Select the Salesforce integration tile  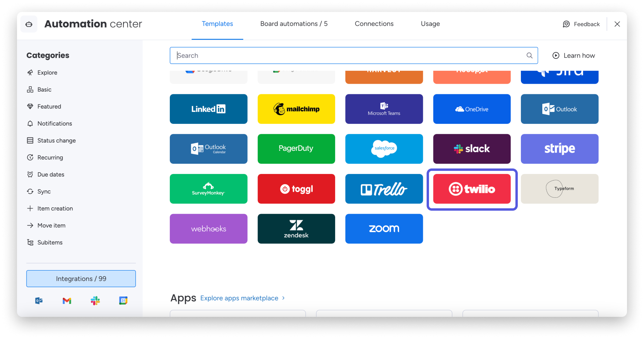384,149
